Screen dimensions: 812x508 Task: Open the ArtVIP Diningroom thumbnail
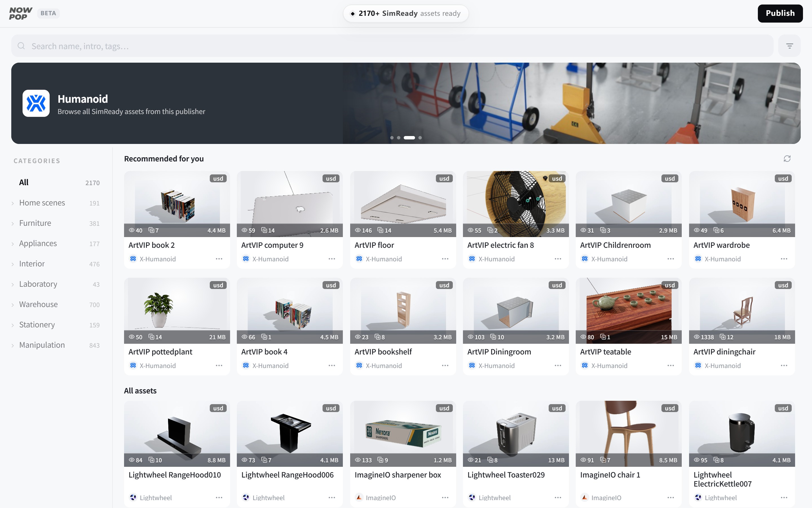click(x=516, y=310)
